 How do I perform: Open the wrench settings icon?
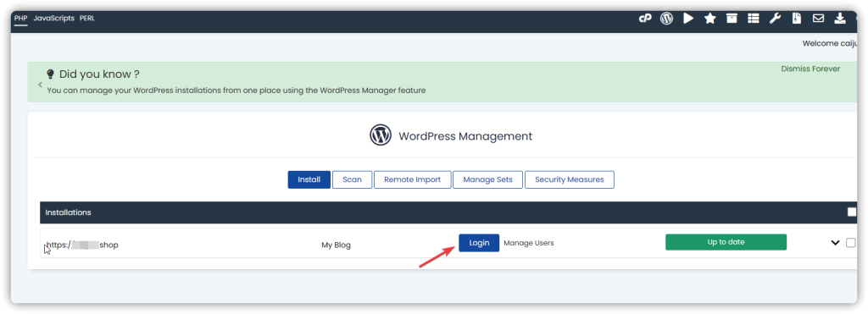point(775,19)
